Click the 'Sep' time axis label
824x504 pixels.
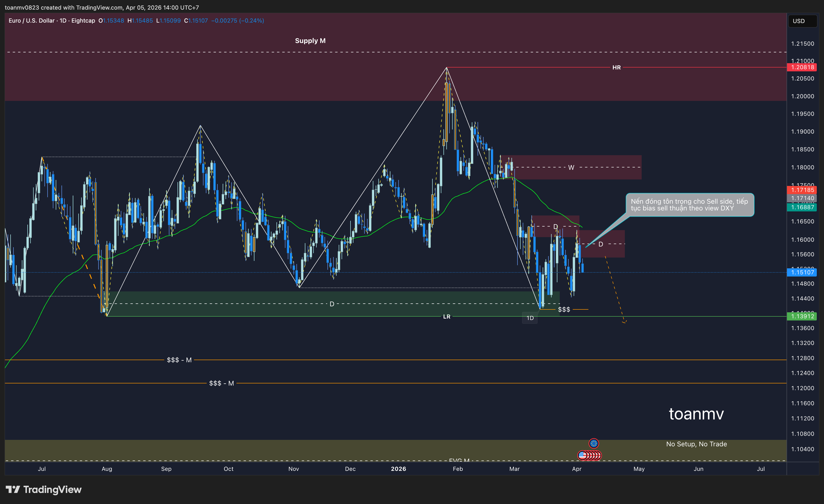point(166,469)
